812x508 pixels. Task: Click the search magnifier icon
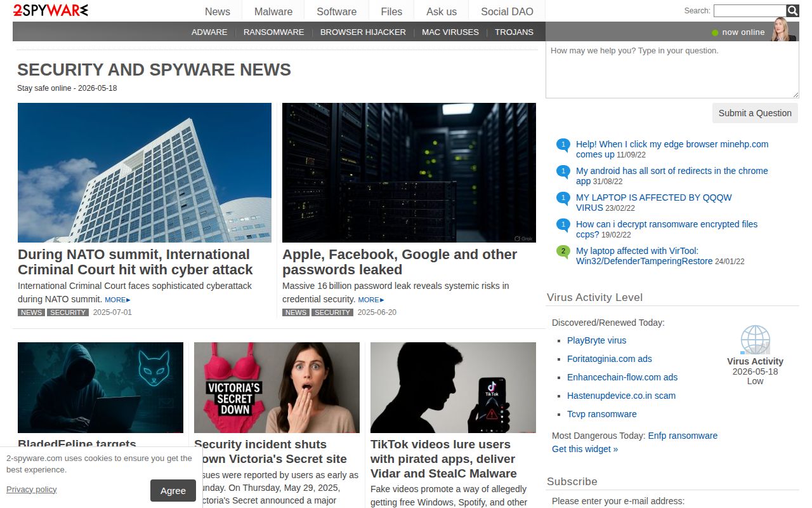click(792, 11)
